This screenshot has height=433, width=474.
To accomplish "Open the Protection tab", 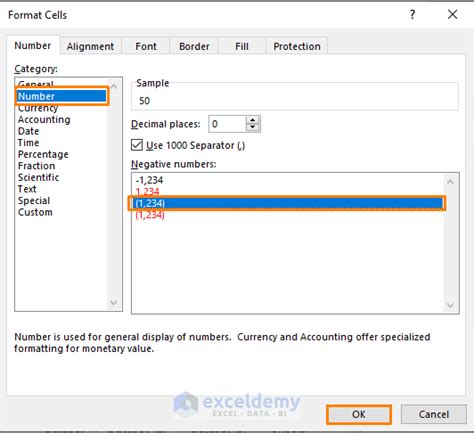I will click(x=297, y=46).
